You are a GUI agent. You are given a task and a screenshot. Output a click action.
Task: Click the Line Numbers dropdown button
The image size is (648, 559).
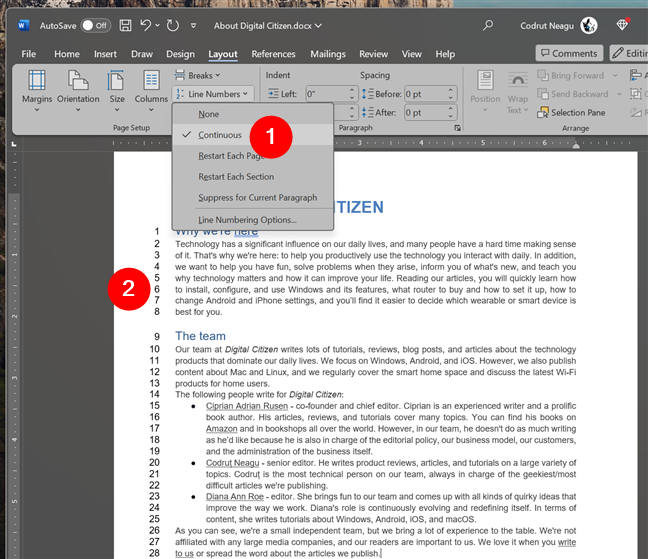(212, 94)
